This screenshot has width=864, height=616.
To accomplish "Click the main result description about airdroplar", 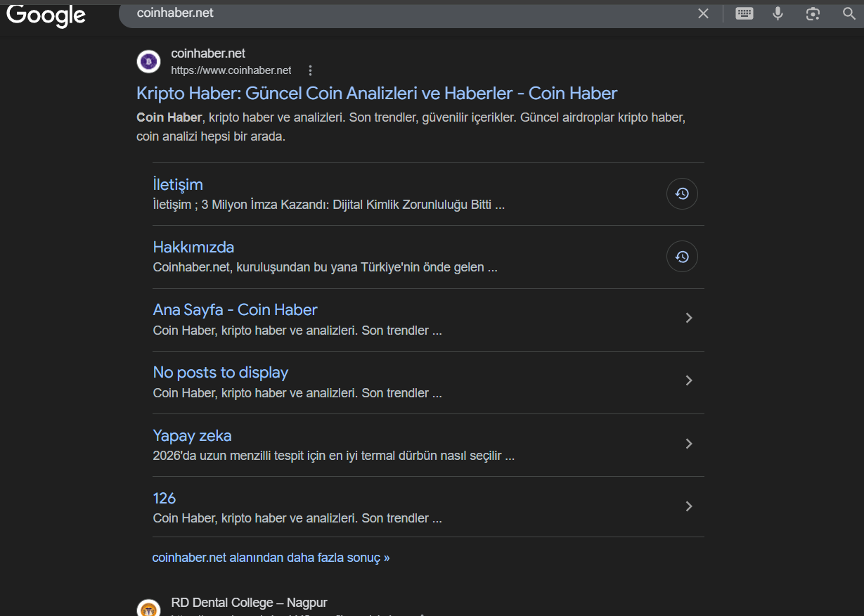I will [411, 127].
